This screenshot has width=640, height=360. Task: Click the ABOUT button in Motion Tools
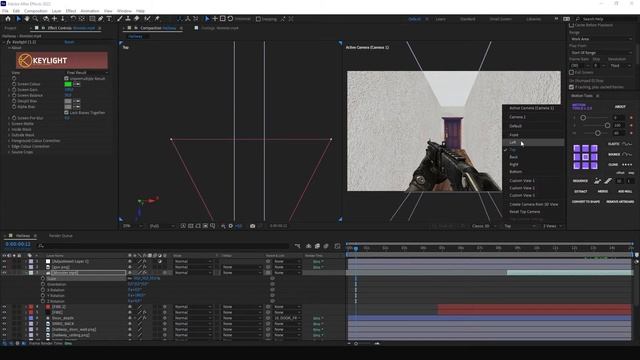[x=620, y=107]
